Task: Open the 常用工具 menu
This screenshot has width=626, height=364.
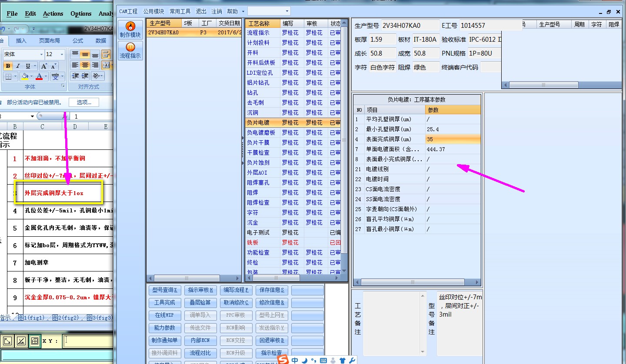Action: pyautogui.click(x=180, y=11)
